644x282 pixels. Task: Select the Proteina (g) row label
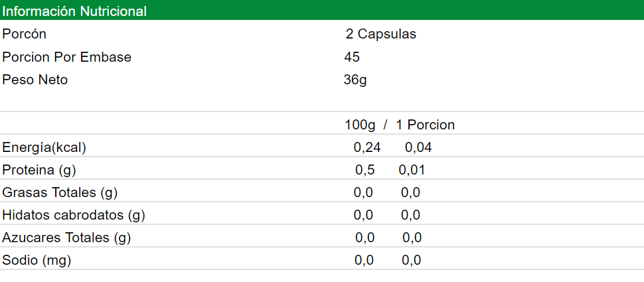39,170
